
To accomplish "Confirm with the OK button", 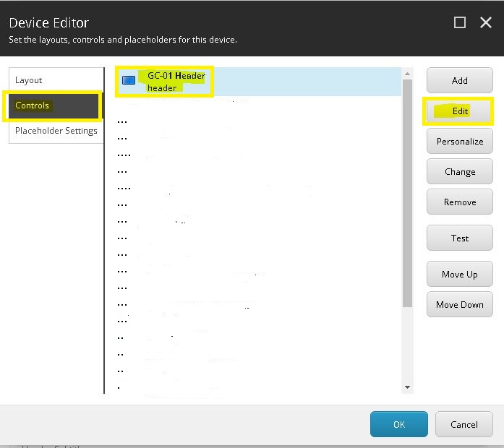I will pyautogui.click(x=399, y=424).
